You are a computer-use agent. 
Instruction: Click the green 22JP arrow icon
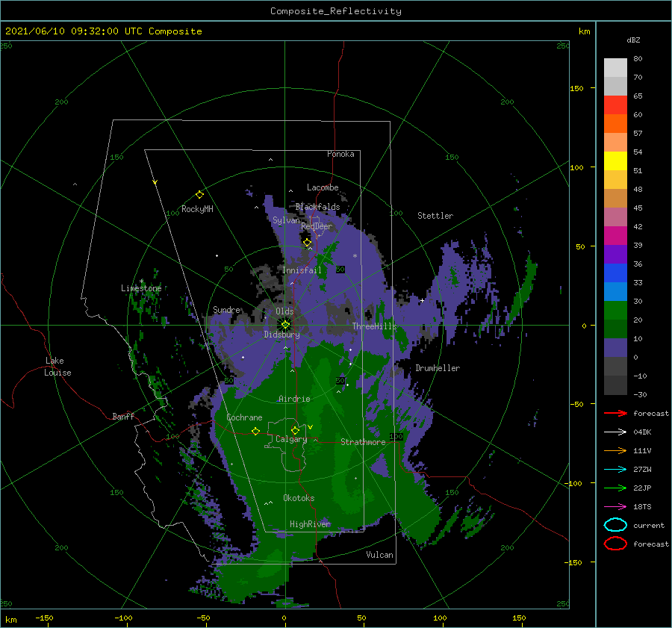coord(615,488)
